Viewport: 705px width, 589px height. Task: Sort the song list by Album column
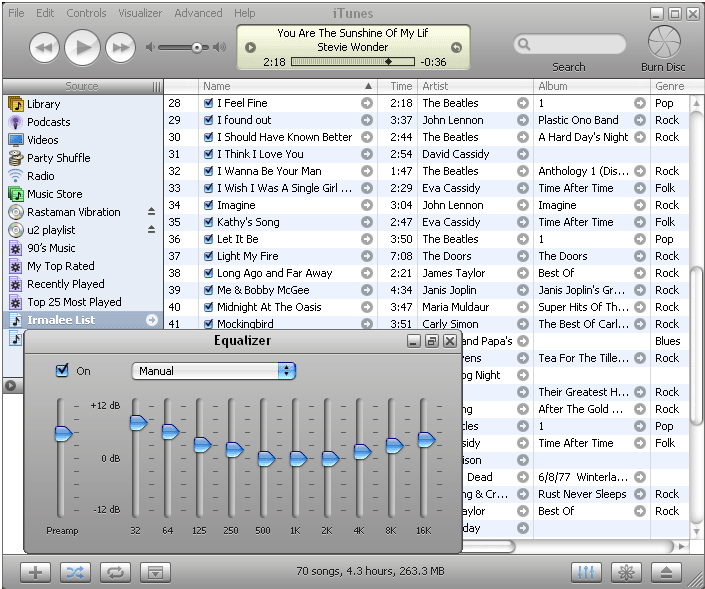tap(592, 86)
